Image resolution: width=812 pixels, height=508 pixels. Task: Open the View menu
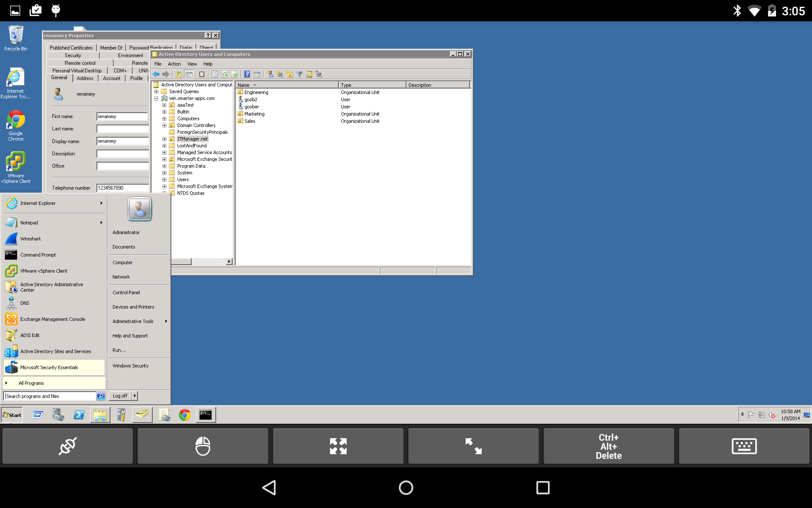(192, 64)
